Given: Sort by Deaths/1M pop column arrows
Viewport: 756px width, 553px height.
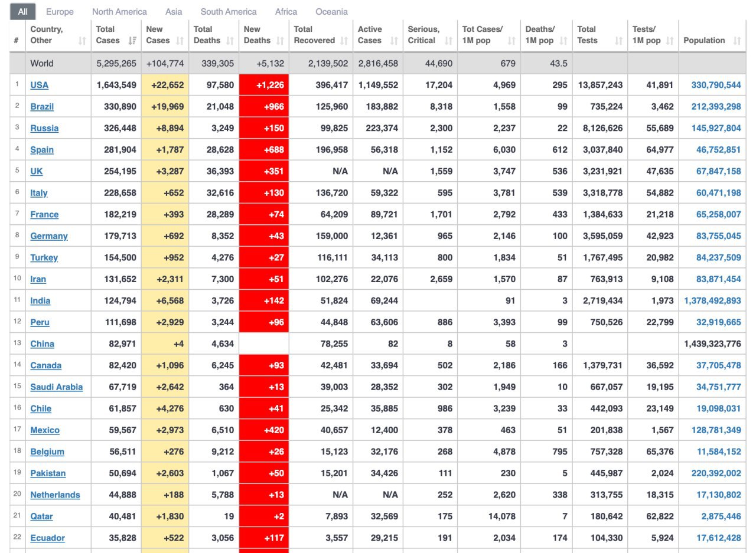Looking at the screenshot, I should [563, 41].
